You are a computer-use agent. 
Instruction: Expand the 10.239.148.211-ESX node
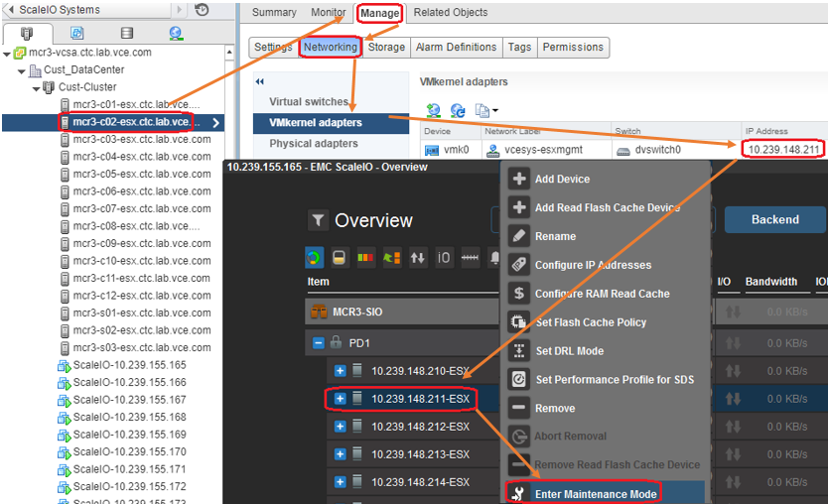(x=341, y=399)
